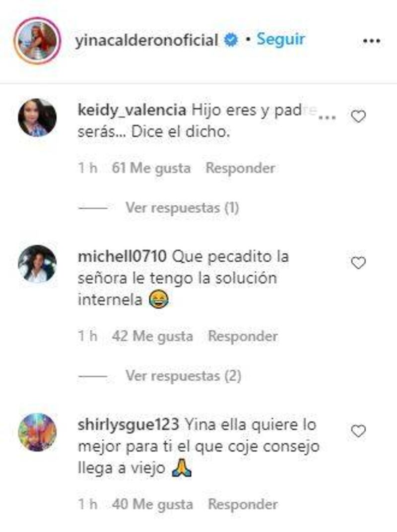Open keidy_valencia's avatar
Image resolution: width=397 pixels, height=532 pixels.
pos(37,118)
